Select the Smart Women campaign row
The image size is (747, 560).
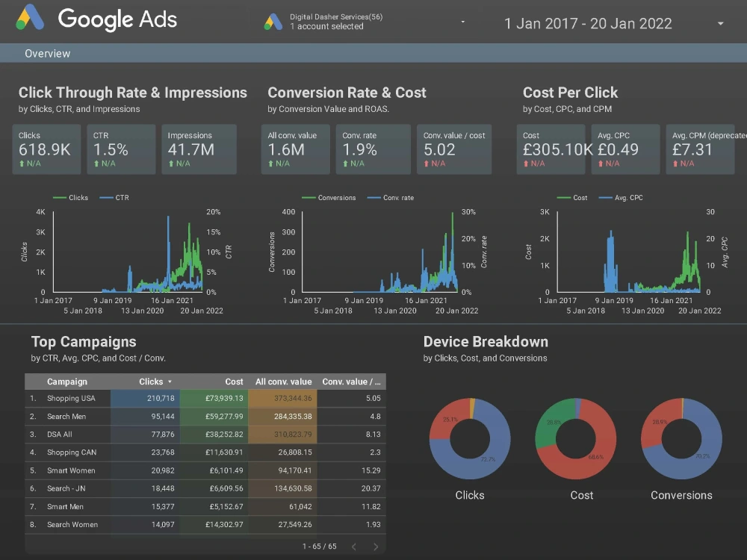tap(205, 470)
